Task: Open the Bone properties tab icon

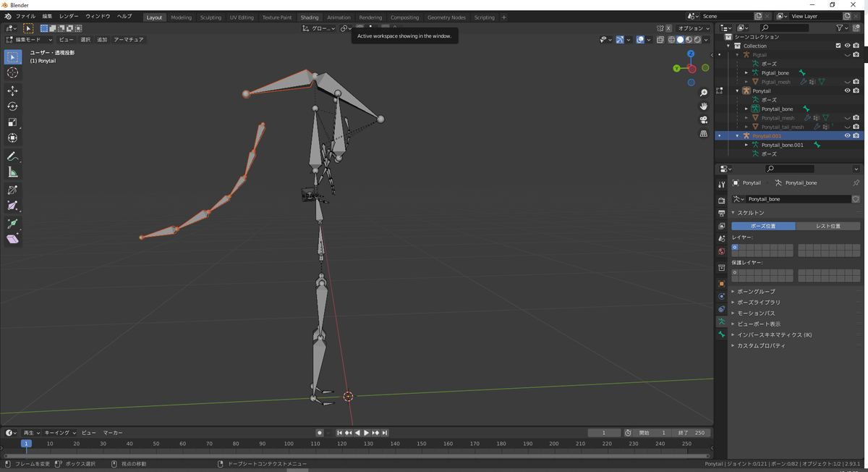Action: (x=721, y=334)
